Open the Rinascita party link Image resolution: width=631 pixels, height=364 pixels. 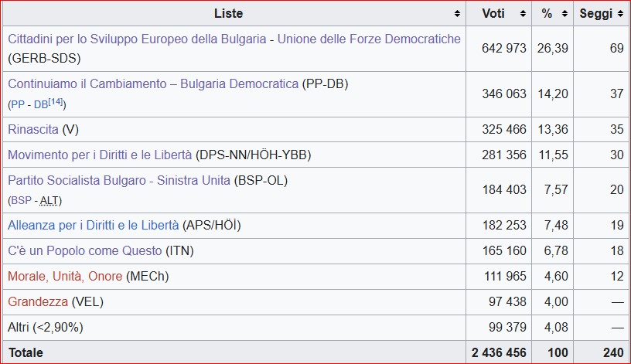point(32,130)
